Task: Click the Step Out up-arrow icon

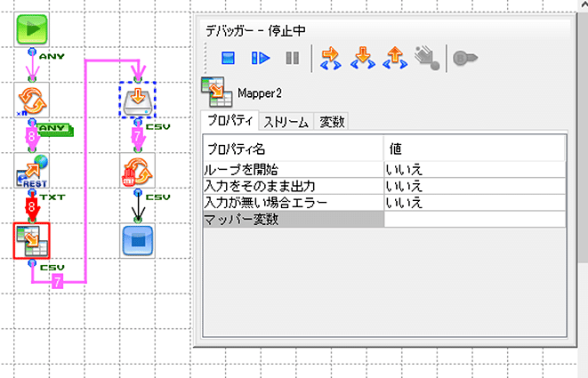Action: [393, 59]
